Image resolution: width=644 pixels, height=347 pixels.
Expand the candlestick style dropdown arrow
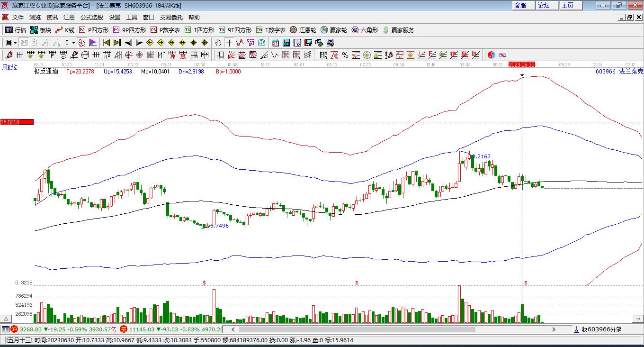click(74, 43)
